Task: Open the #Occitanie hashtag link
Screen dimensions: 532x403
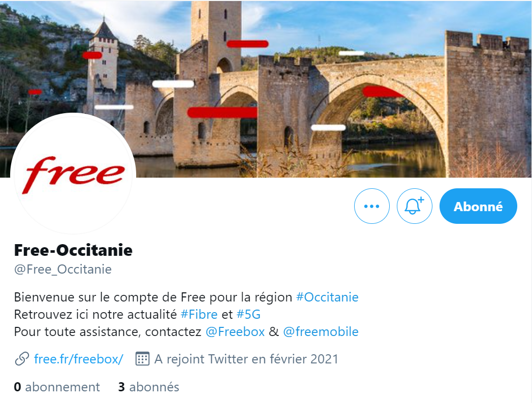Action: point(327,297)
